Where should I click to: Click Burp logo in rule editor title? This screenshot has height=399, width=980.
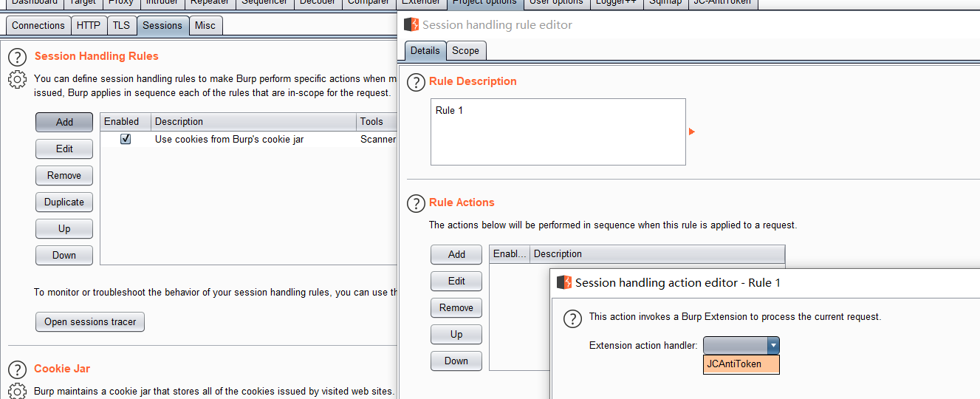(x=411, y=25)
